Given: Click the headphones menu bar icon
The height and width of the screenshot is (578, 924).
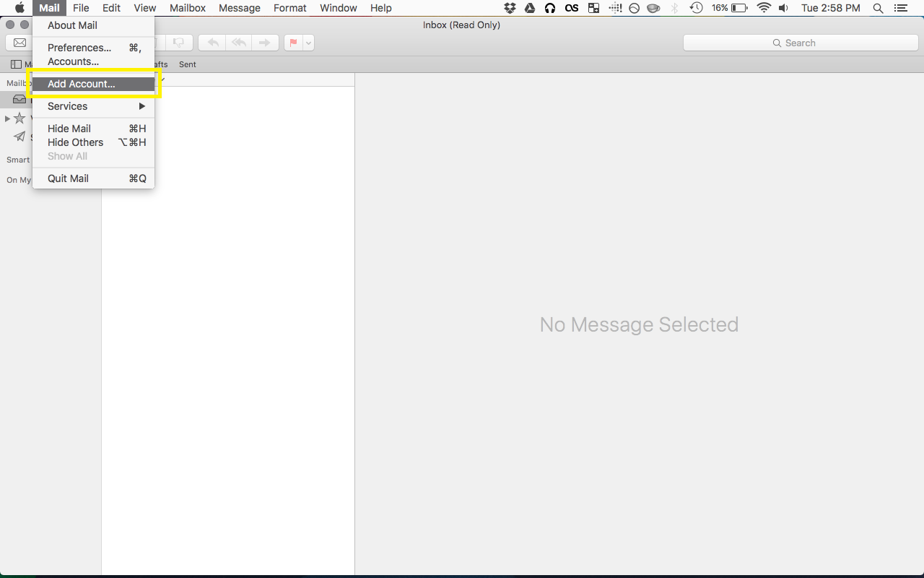Looking at the screenshot, I should click(x=550, y=8).
